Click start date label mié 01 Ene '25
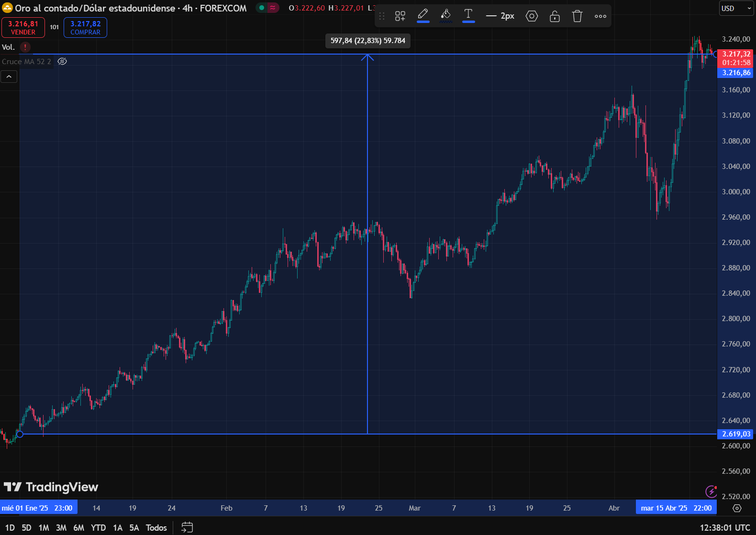This screenshot has width=756, height=535. (38, 508)
